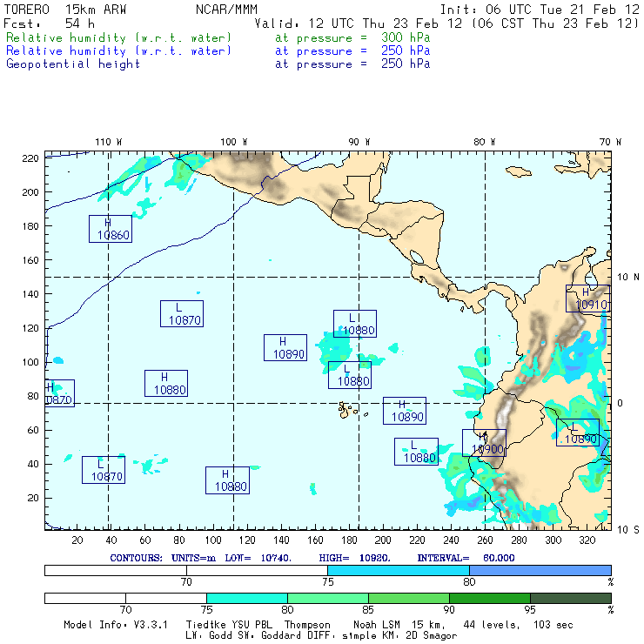The image size is (644, 644).
Task: Click the '70 W' longitude label
Action: point(610,142)
